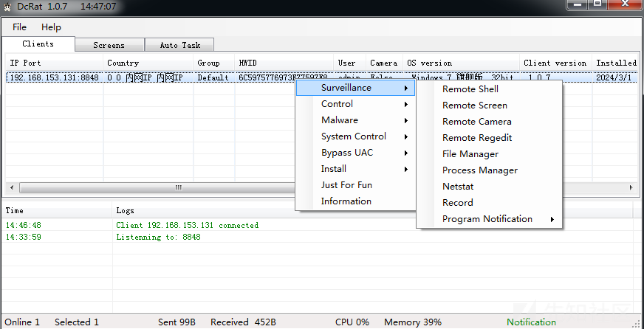644x329 pixels.
Task: Launch Remote Screen
Action: [x=489, y=105]
